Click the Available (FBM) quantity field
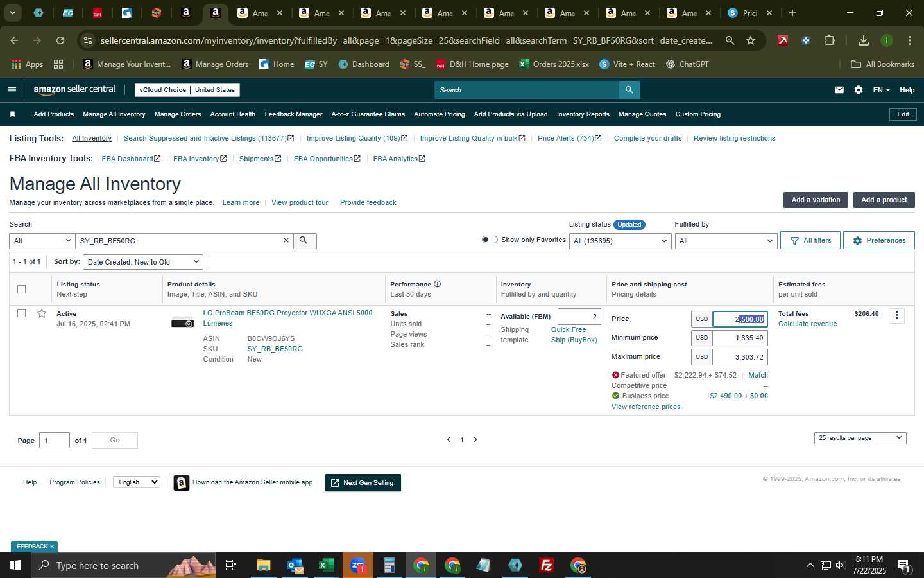Viewport: 924px width, 578px height. [x=579, y=317]
